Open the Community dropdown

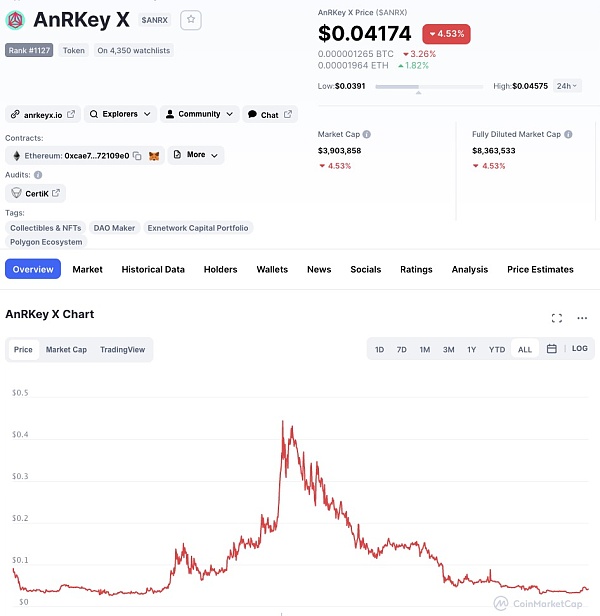pos(199,115)
